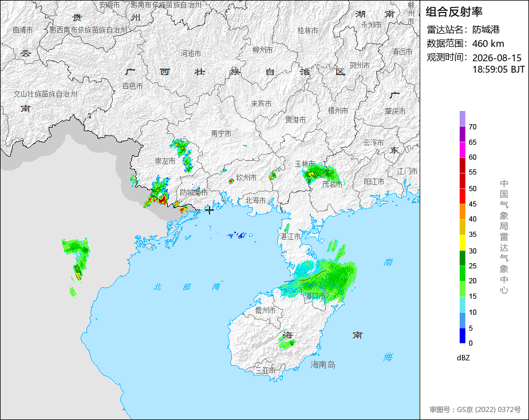Image resolution: width=529 pixels, height=420 pixels.
Task: Pick the blue 0 dBZ legend color
Action: (x=463, y=335)
